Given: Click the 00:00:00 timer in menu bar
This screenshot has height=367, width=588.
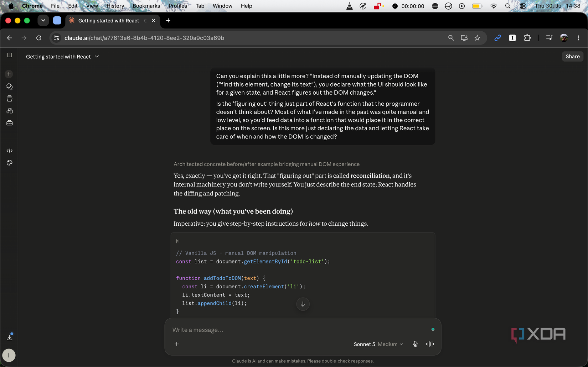Looking at the screenshot, I should (x=409, y=6).
